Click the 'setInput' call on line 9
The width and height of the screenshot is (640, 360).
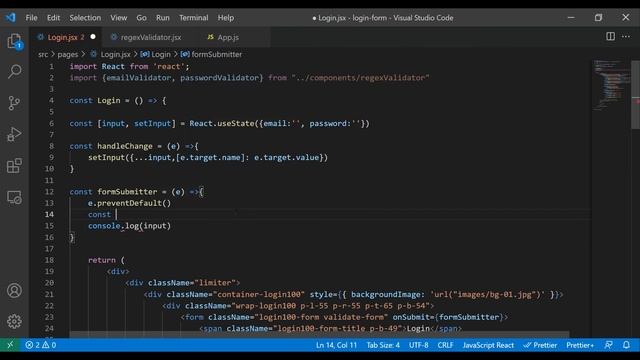(106, 158)
